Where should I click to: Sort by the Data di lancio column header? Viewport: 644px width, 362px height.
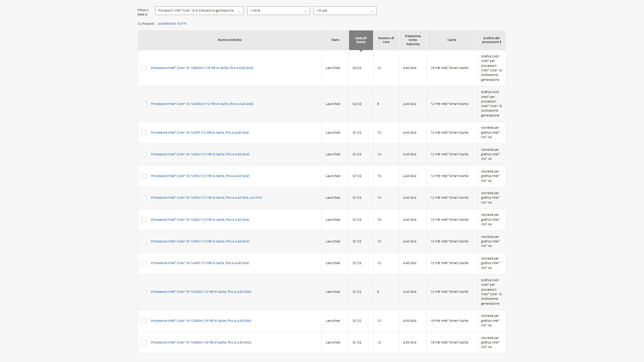pyautogui.click(x=361, y=40)
